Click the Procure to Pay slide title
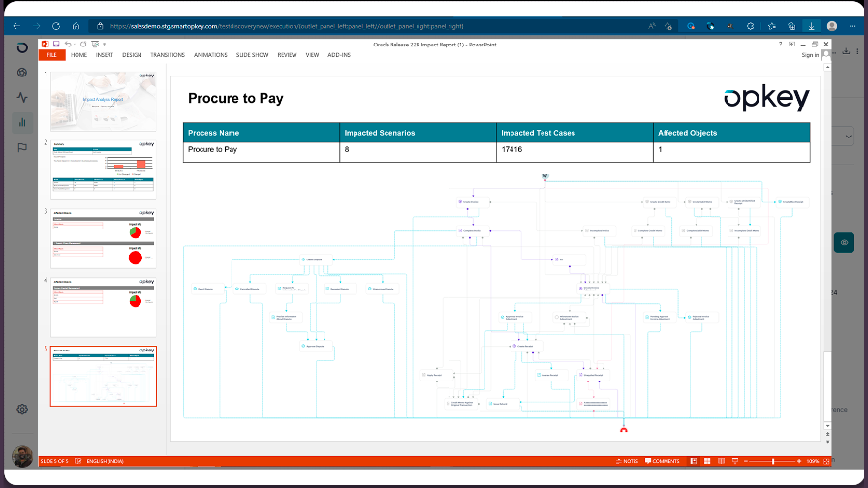Image resolution: width=868 pixels, height=488 pixels. point(235,98)
